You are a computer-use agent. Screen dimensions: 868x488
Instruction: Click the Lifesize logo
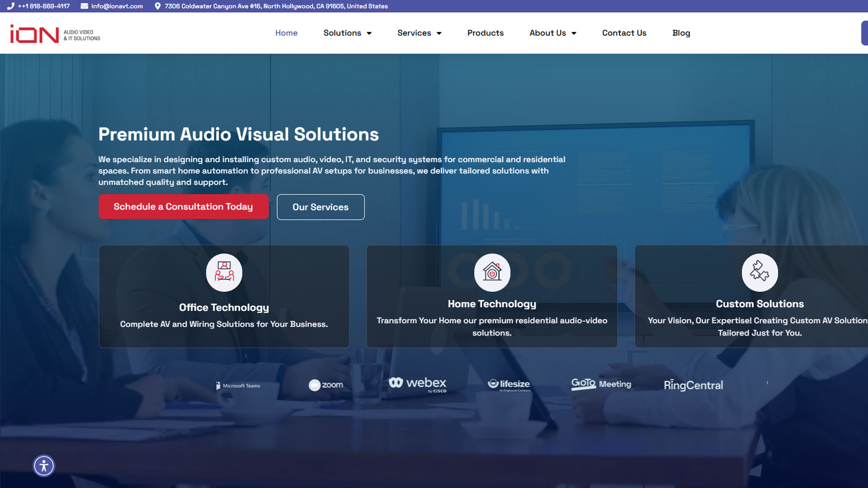click(x=509, y=385)
